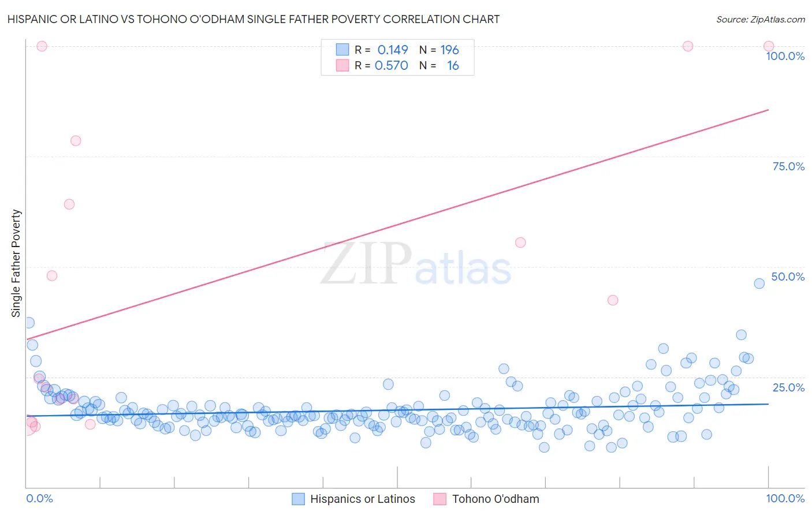Screen dimensions: 812x515
Task: Click the pink Tohono O'odham legend swatch
Action: 440,499
